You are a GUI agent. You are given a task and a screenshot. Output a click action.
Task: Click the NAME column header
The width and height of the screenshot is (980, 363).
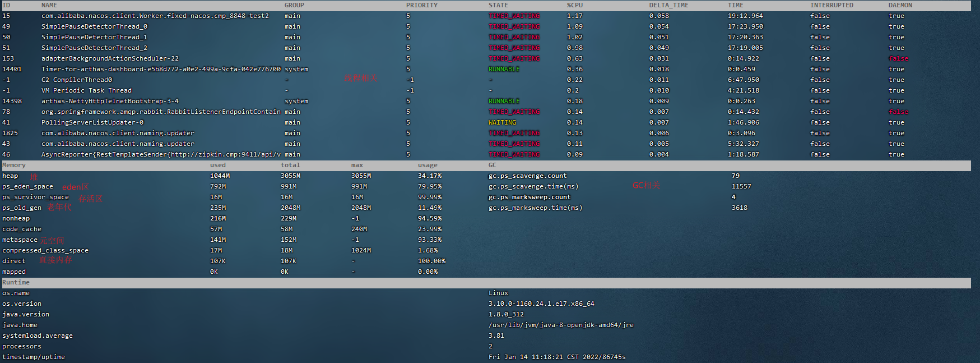point(49,5)
